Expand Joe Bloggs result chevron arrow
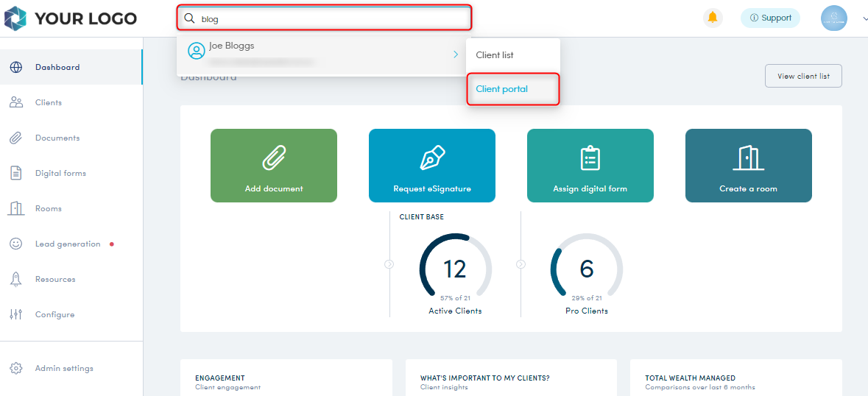 click(x=456, y=54)
